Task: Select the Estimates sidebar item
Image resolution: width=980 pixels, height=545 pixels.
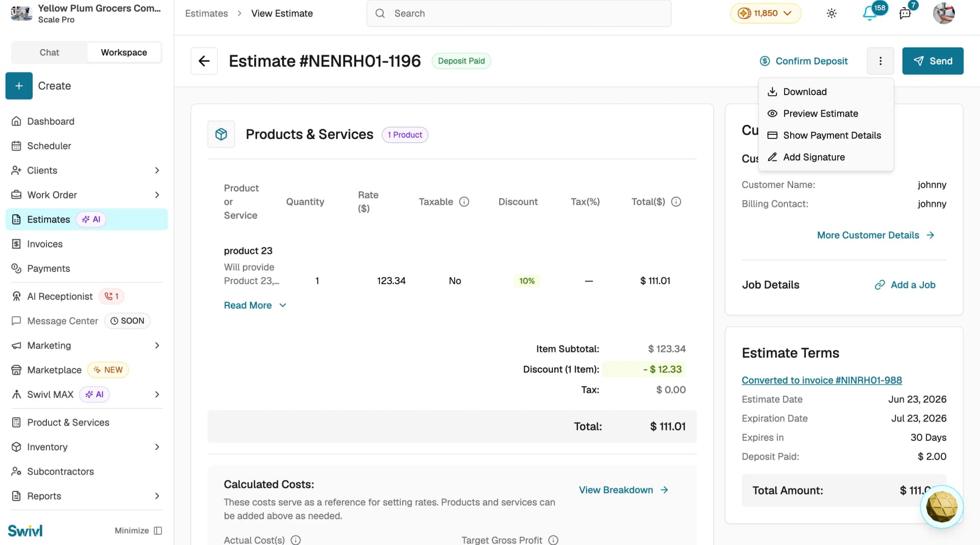Action: click(x=87, y=219)
